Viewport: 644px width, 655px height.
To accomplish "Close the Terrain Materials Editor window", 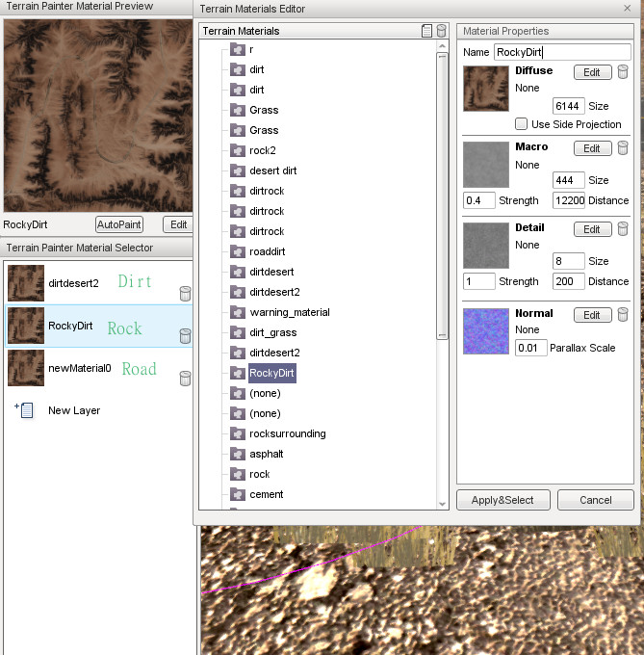I will (627, 9).
